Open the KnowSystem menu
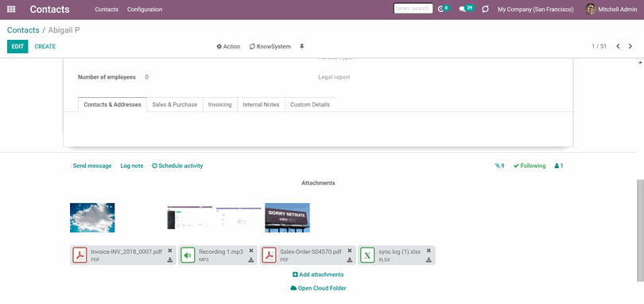This screenshot has width=644, height=304. (x=270, y=46)
